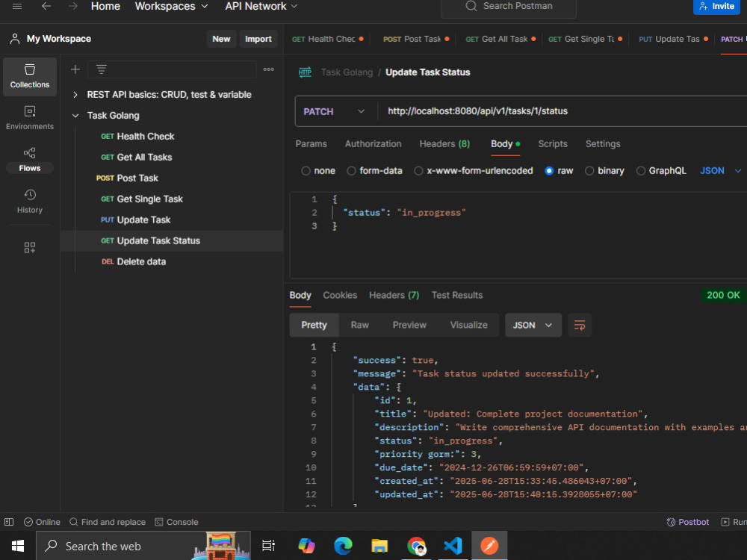
Task: Open the Environments sidebar panel
Action: pyautogui.click(x=30, y=118)
